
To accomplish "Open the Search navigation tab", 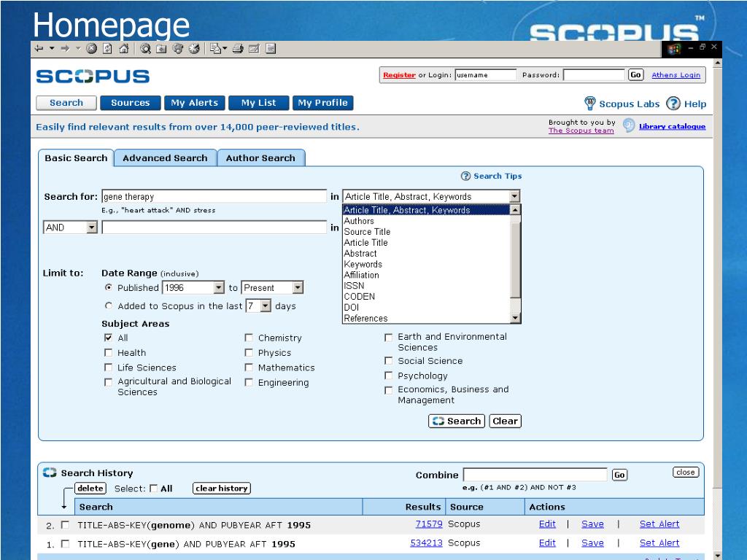I will pyautogui.click(x=66, y=103).
